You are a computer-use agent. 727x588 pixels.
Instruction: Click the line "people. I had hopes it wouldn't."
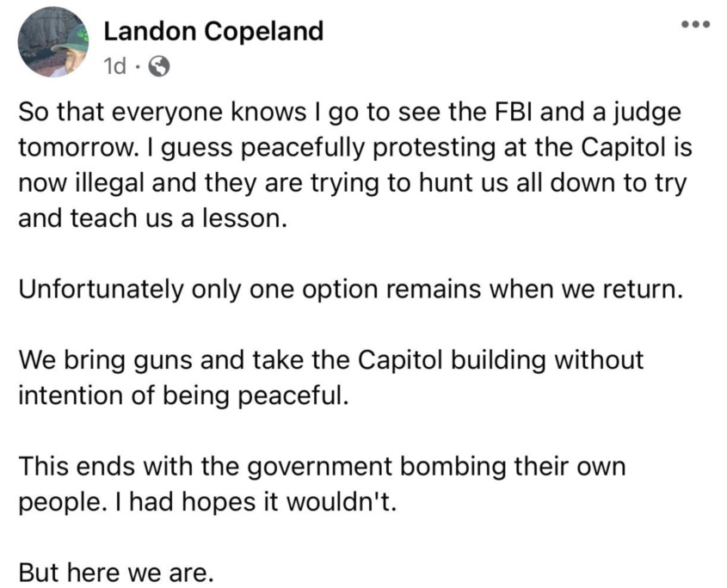210,500
